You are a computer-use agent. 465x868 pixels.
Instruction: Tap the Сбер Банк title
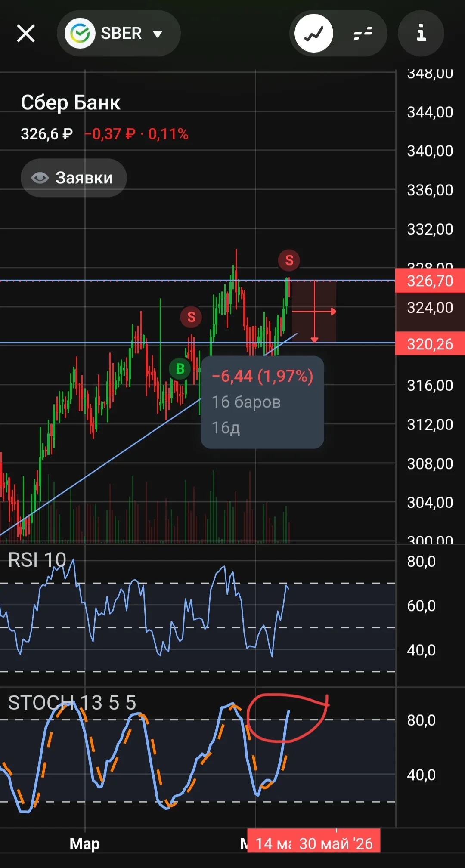click(71, 102)
